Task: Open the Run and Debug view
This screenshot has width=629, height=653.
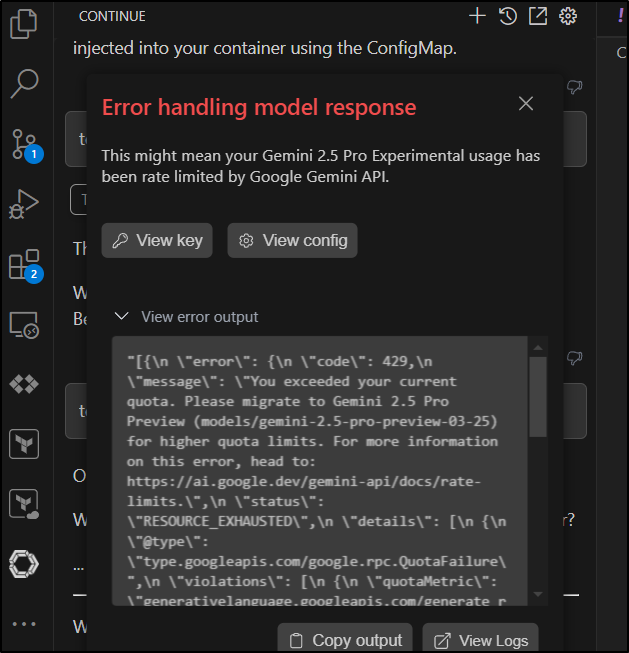Action: [24, 204]
